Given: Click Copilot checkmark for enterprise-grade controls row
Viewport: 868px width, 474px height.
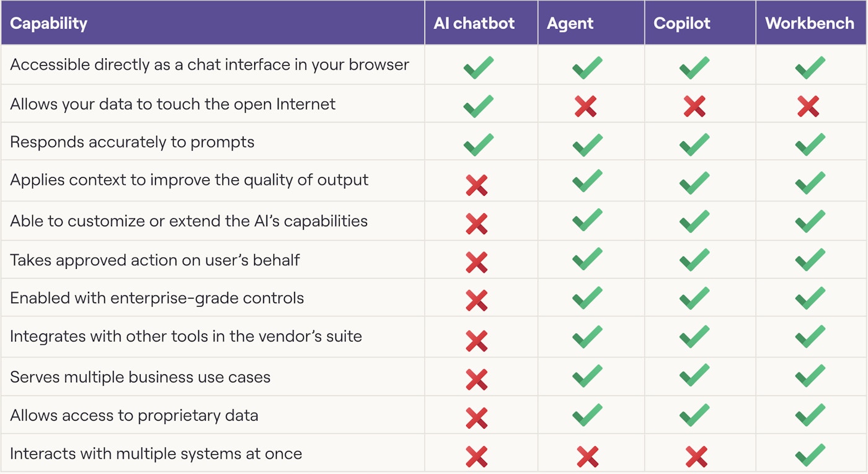Looking at the screenshot, I should coord(694,299).
